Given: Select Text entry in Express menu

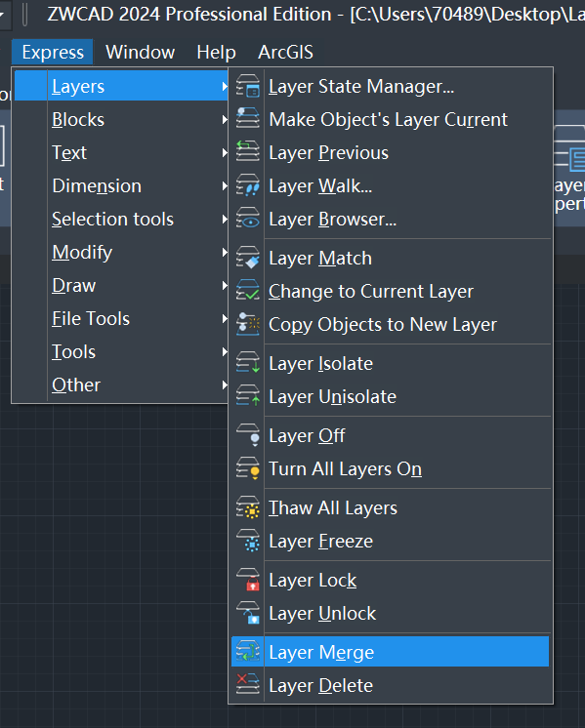Looking at the screenshot, I should coord(122,153).
